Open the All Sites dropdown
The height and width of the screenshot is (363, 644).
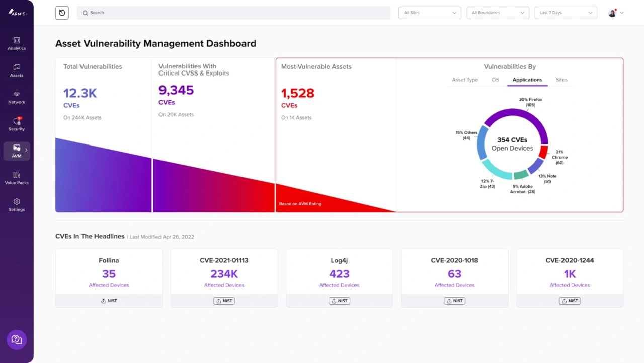tap(430, 13)
